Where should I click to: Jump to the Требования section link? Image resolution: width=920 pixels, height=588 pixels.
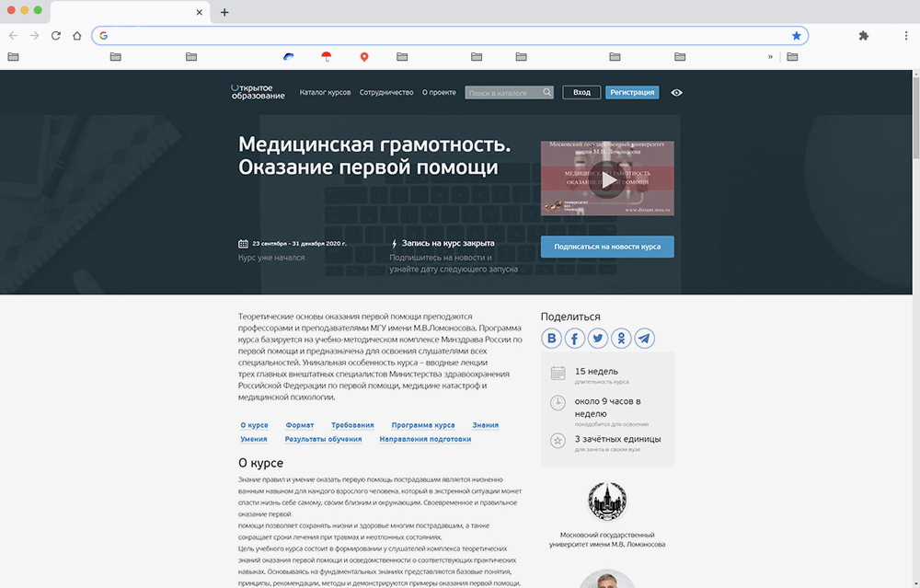pyautogui.click(x=352, y=425)
